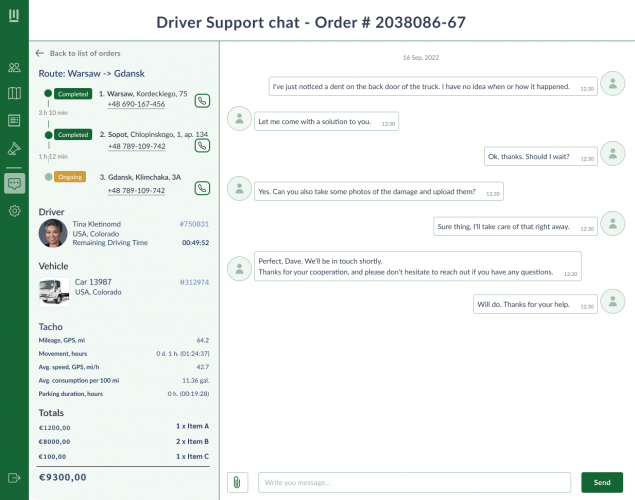Screen dimensions: 635x500
Task: Open vehicle ID #312974 link
Action: click(x=194, y=282)
